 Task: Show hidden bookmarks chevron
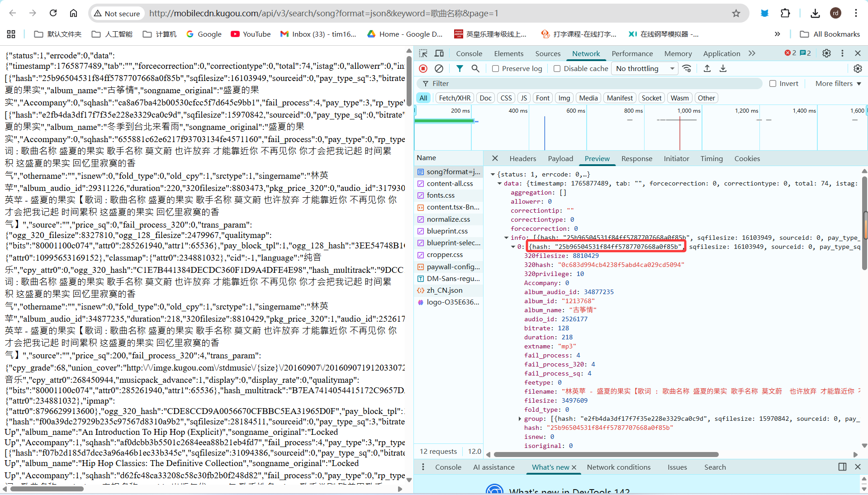coord(777,34)
